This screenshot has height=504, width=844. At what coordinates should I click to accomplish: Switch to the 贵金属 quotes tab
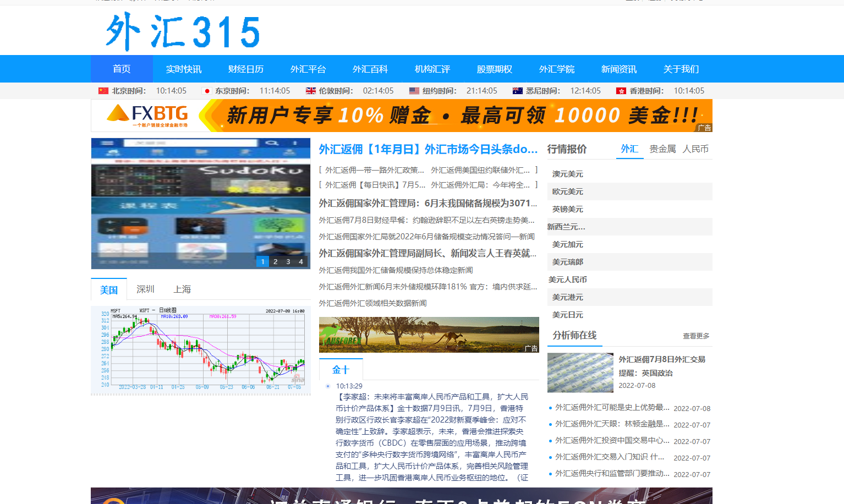(662, 149)
